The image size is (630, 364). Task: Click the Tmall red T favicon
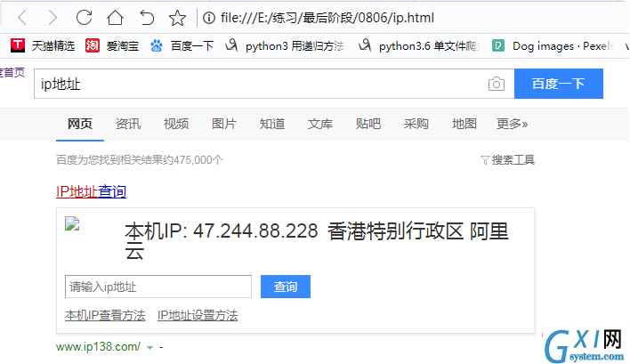pos(18,45)
